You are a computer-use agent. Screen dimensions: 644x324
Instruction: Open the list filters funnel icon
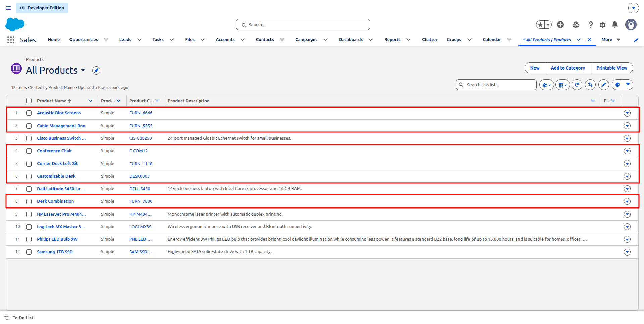coord(628,85)
